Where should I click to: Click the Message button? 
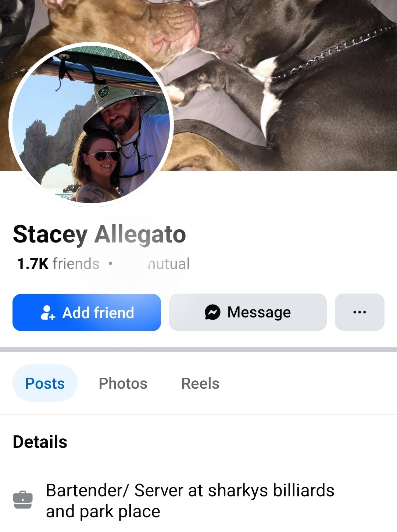click(248, 312)
